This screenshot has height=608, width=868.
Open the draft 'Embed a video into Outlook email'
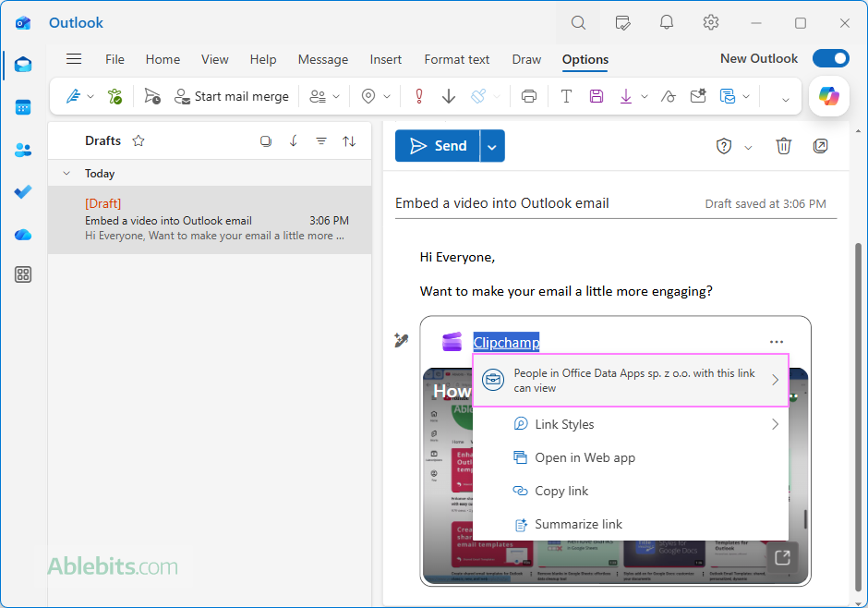210,221
